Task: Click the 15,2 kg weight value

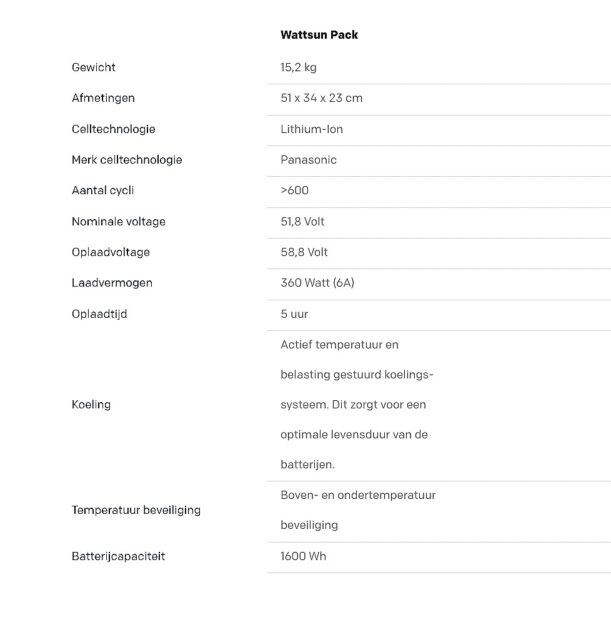Action: coord(299,68)
